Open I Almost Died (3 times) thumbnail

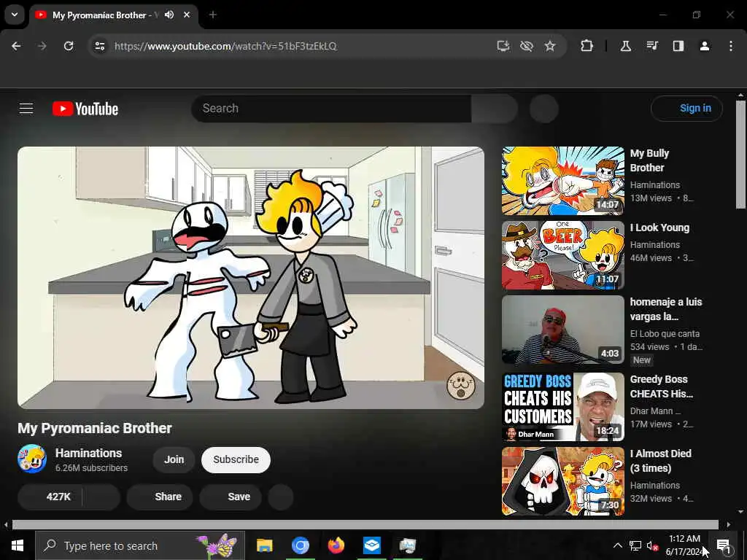point(562,481)
